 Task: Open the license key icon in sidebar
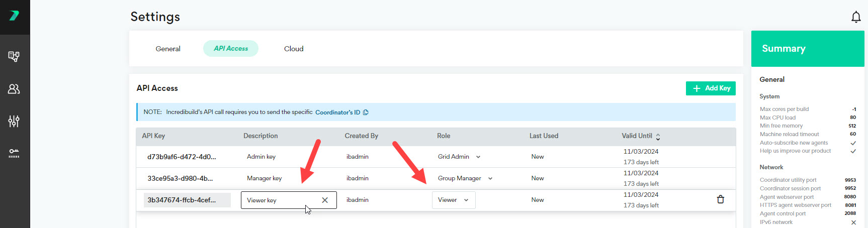14,154
